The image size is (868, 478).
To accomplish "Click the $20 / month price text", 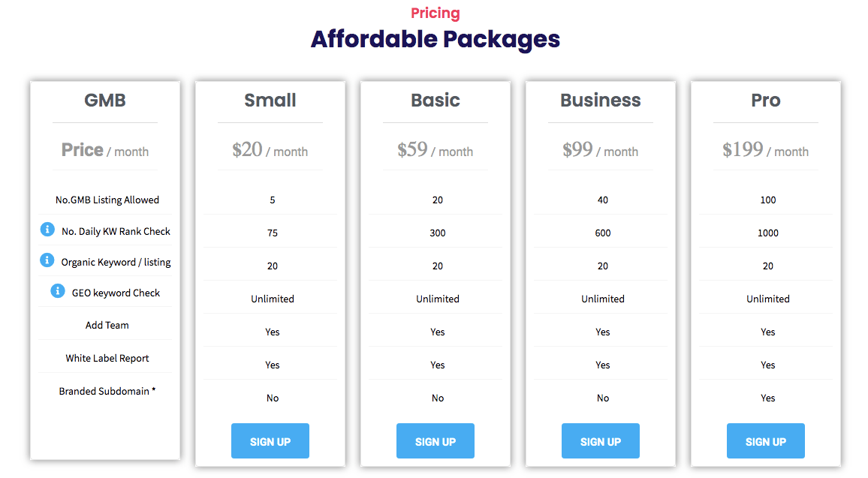I will (270, 149).
